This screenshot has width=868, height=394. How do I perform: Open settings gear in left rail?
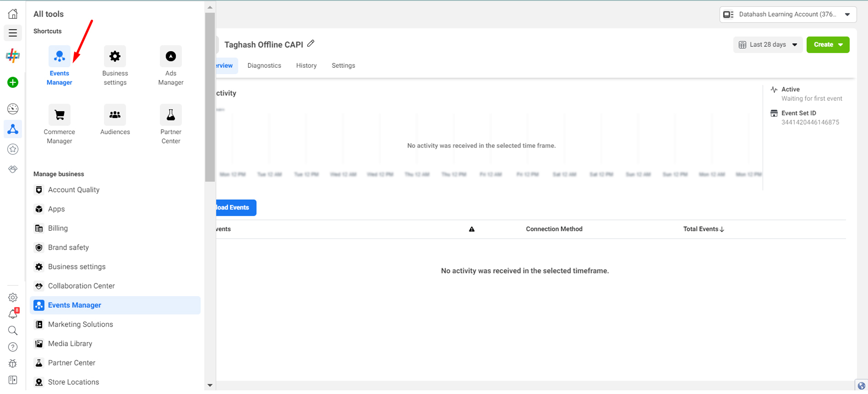pos(13,297)
